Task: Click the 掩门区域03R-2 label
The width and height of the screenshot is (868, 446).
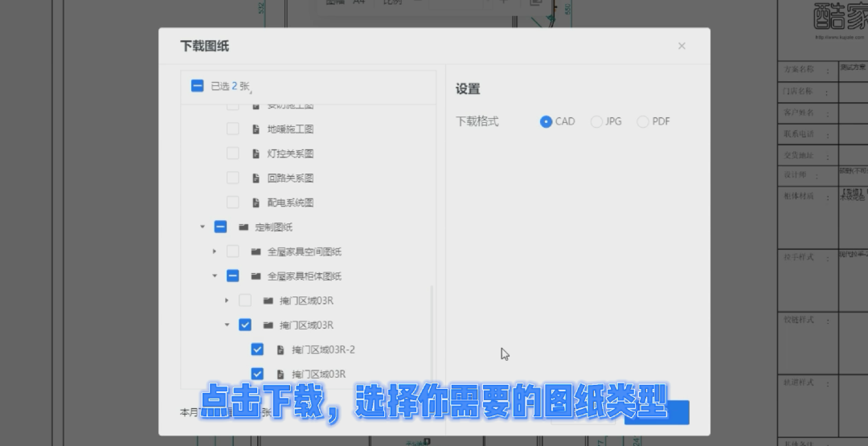Action: pos(323,350)
